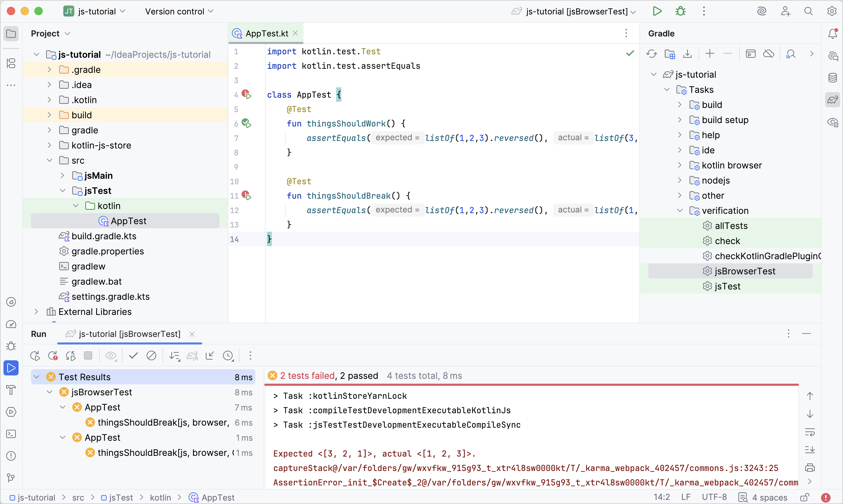Click UTF-8 encoding in status bar
The image size is (843, 504).
coord(714,497)
